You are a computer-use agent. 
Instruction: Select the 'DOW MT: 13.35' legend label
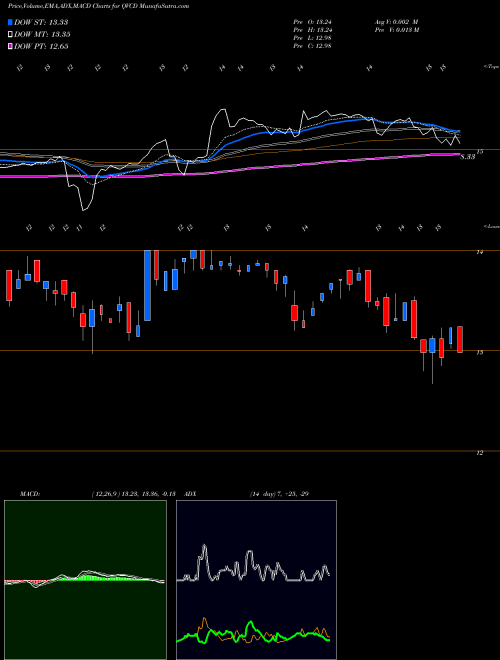click(x=42, y=35)
